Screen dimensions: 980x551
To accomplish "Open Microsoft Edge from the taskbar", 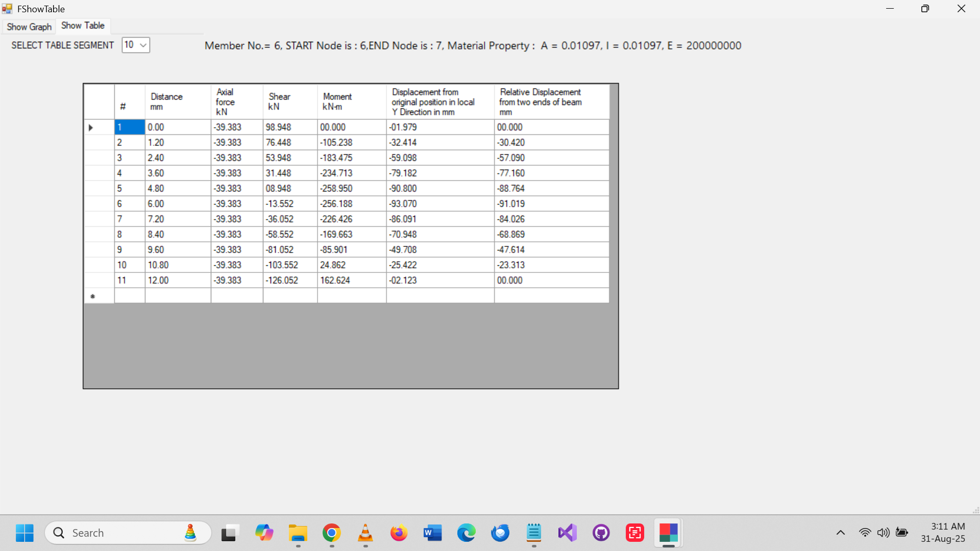I will coord(466,533).
